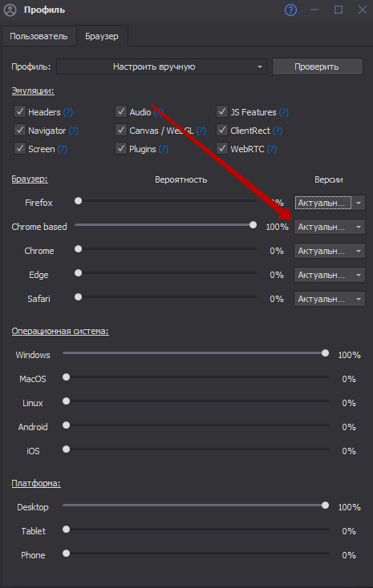Open the Профиль dropdown 'Настроить вручную'
Screen dimensions: 373x588
161,66
